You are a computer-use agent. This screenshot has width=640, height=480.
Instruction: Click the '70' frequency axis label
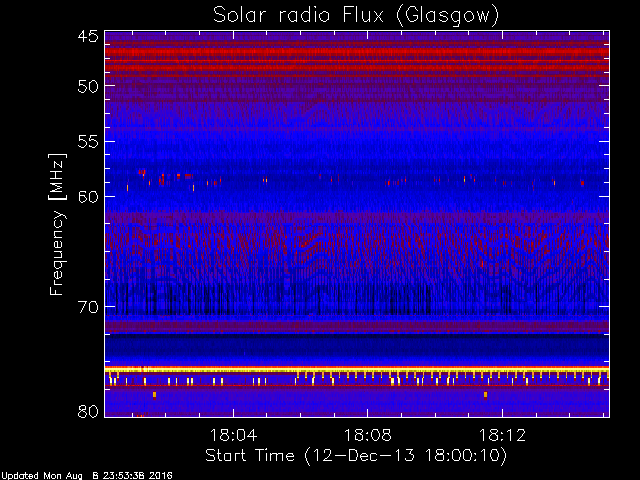coord(88,307)
